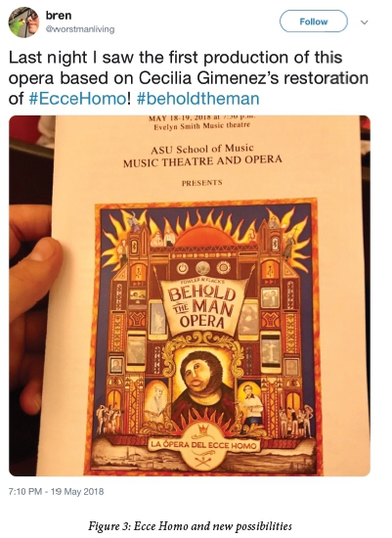
Task: Open the tweet timestamp 19 May 2018
Action: 56,492
